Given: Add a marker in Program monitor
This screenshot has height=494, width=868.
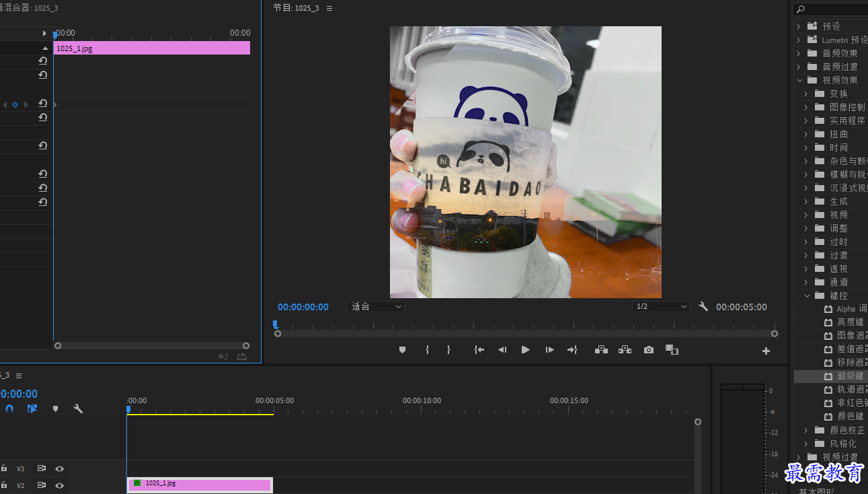Looking at the screenshot, I should tap(402, 350).
